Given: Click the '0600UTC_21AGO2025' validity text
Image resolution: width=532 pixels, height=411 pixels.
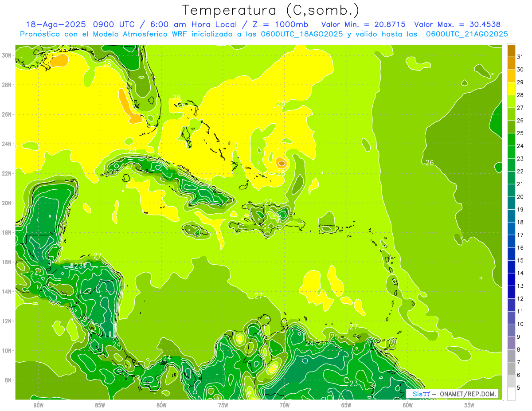Looking at the screenshot, I should pos(467,34).
